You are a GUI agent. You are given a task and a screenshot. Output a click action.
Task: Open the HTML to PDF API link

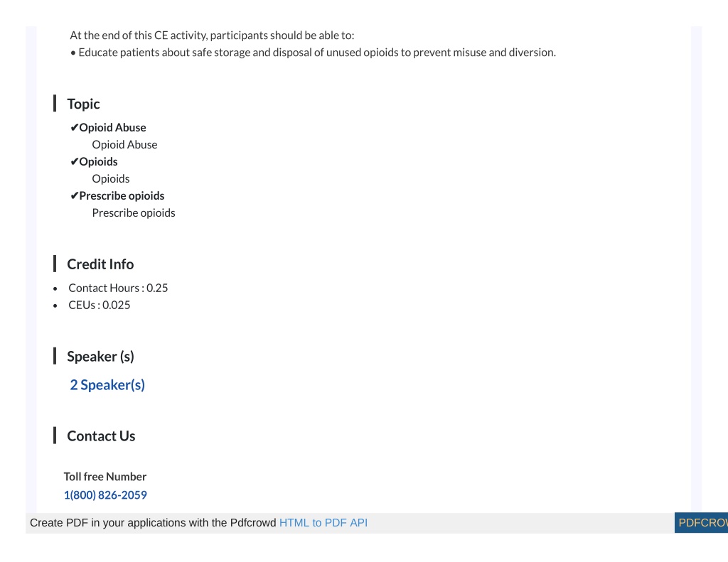[x=323, y=523]
